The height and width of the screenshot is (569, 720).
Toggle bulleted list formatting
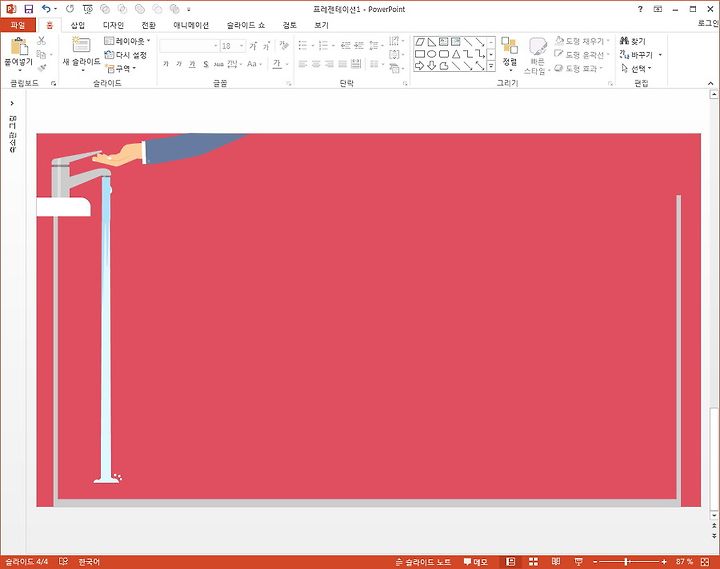tap(303, 45)
